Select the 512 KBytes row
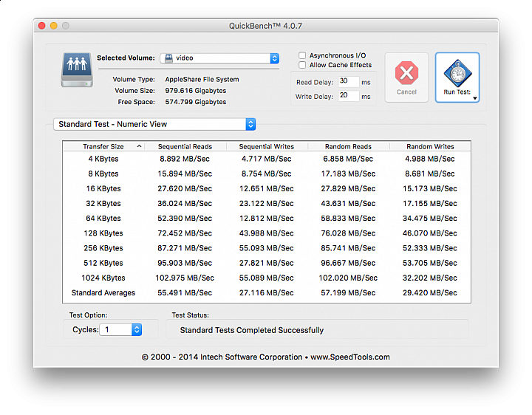The image size is (532, 415). (267, 263)
